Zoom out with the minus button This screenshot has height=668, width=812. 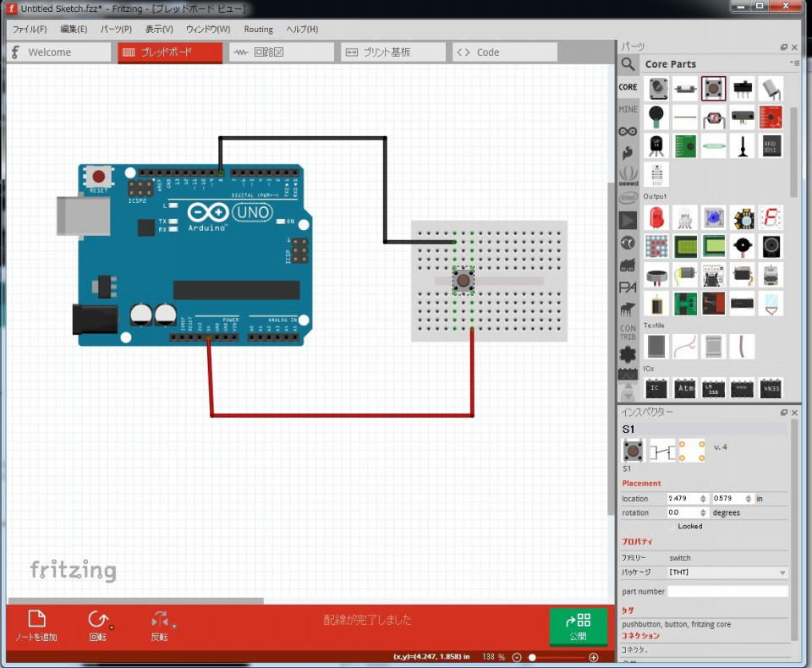pyautogui.click(x=517, y=657)
